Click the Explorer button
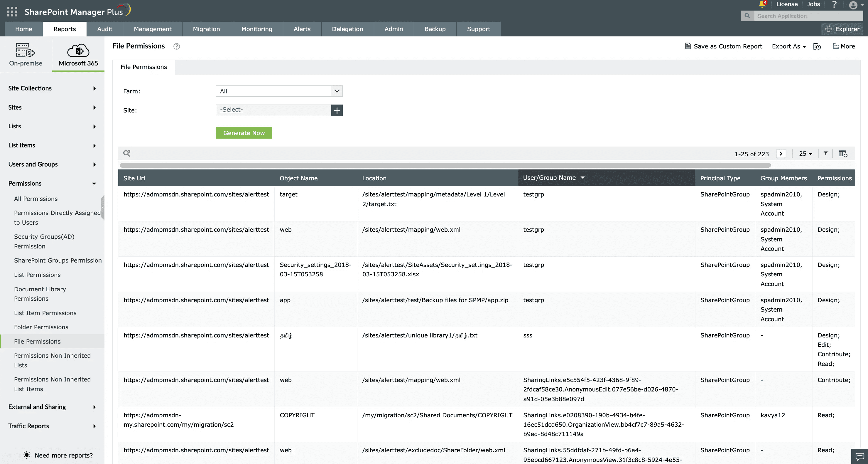This screenshot has height=464, width=868. [x=842, y=29]
